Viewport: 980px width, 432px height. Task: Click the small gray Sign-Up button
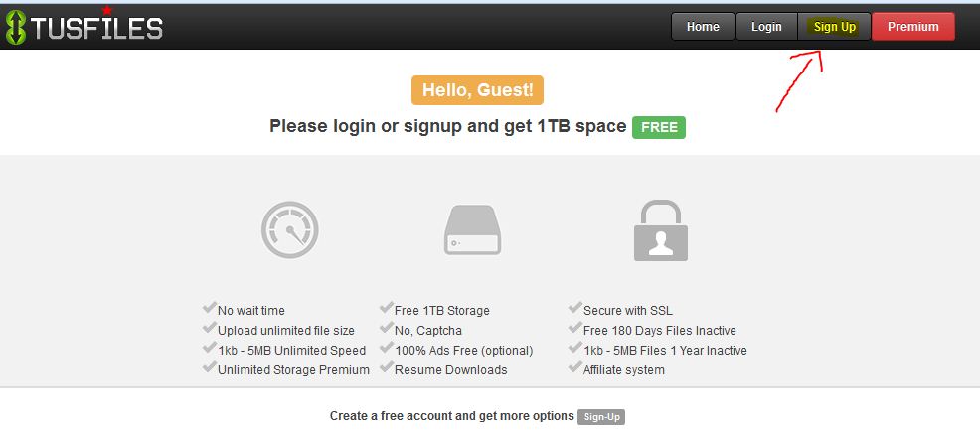click(601, 417)
